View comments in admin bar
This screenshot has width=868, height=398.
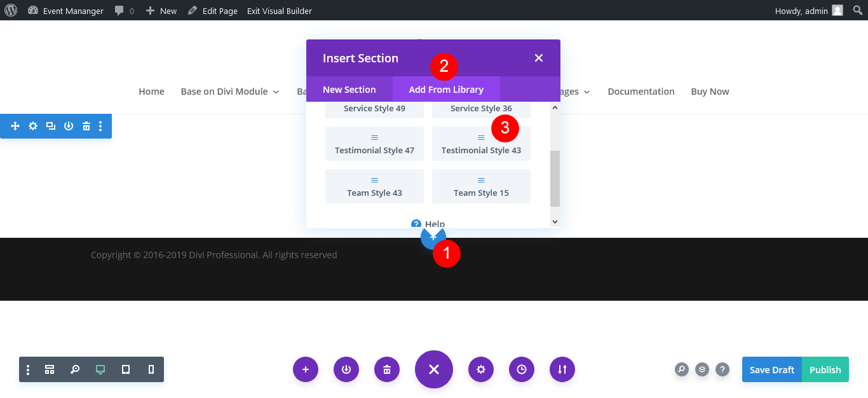coord(125,11)
